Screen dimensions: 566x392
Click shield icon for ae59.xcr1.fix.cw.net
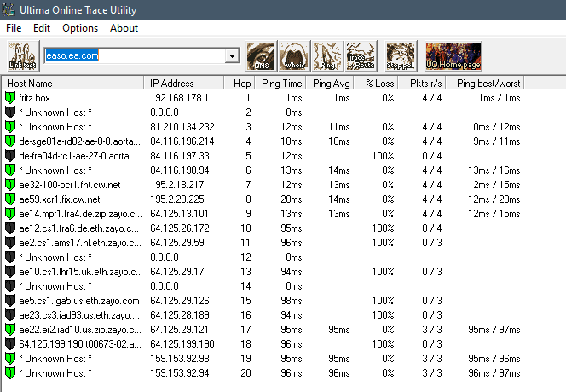click(10, 199)
